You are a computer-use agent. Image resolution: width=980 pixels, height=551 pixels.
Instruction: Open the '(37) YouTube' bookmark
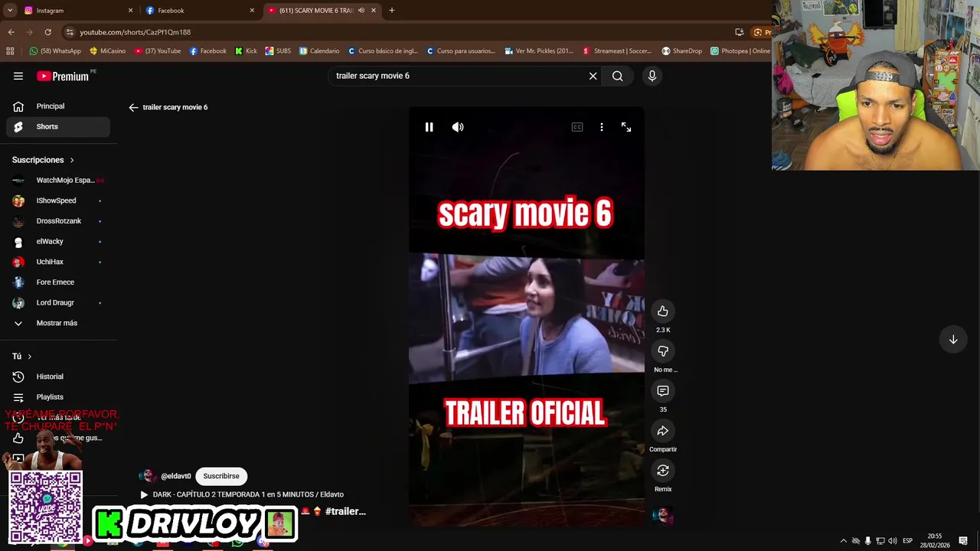click(158, 51)
